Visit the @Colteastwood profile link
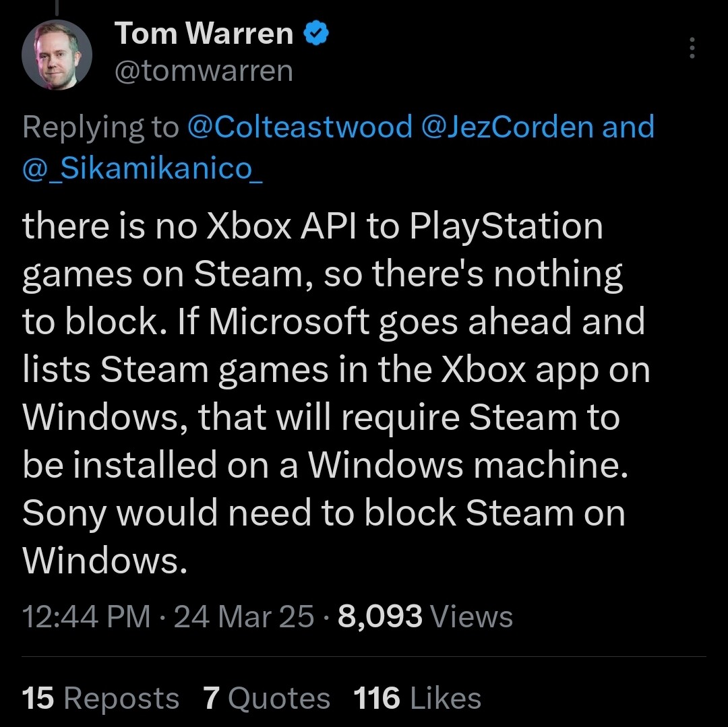The image size is (728, 727). (x=300, y=126)
